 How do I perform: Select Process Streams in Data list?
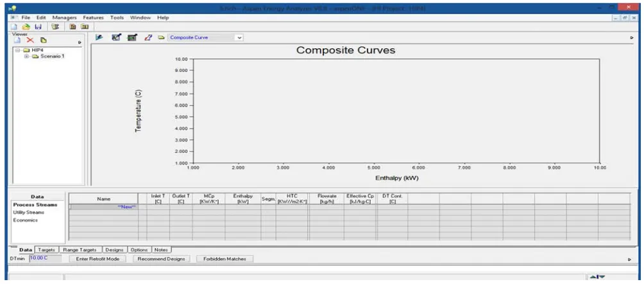coord(35,204)
